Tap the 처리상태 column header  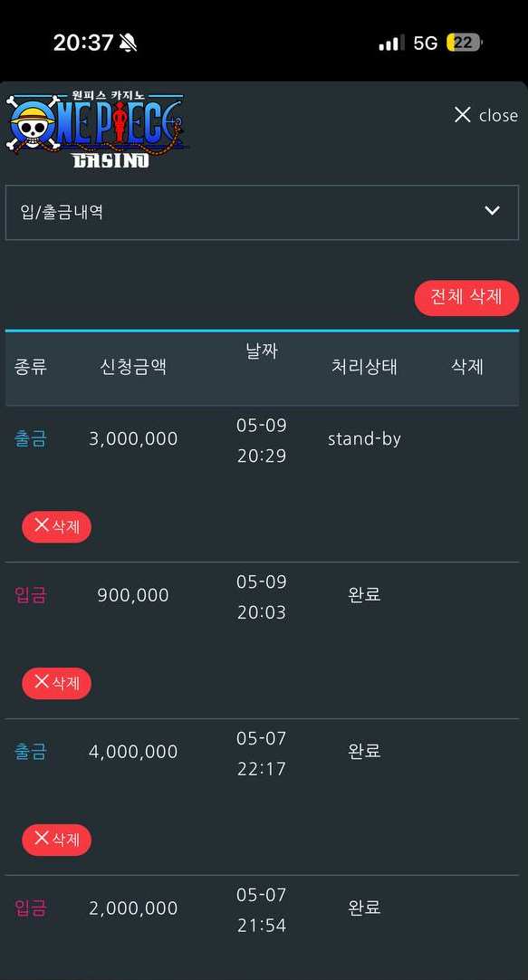click(x=364, y=366)
